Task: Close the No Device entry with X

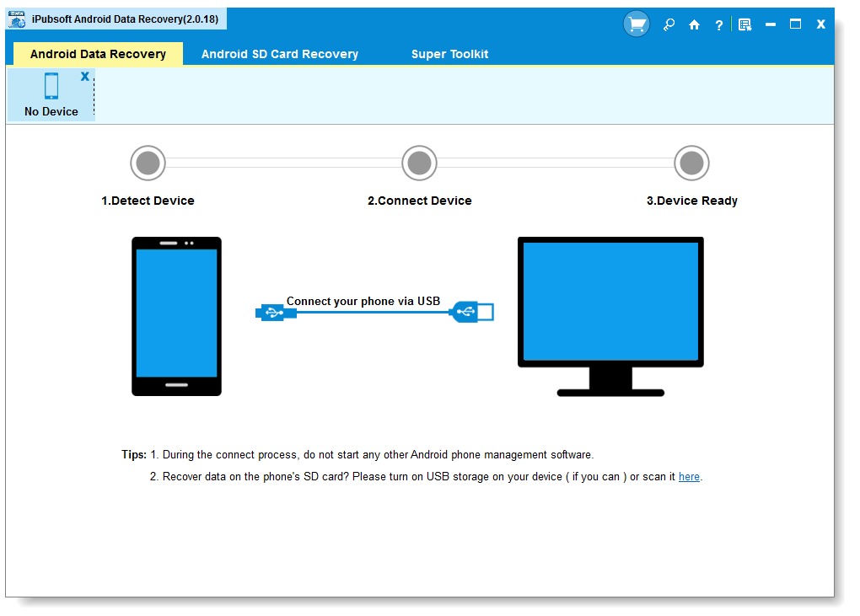Action: pyautogui.click(x=85, y=76)
